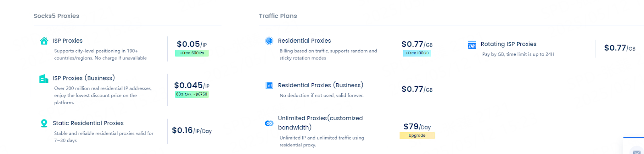The width and height of the screenshot is (644, 154).
Task: Click the Static Residential Proxies location icon
Action: (44, 123)
